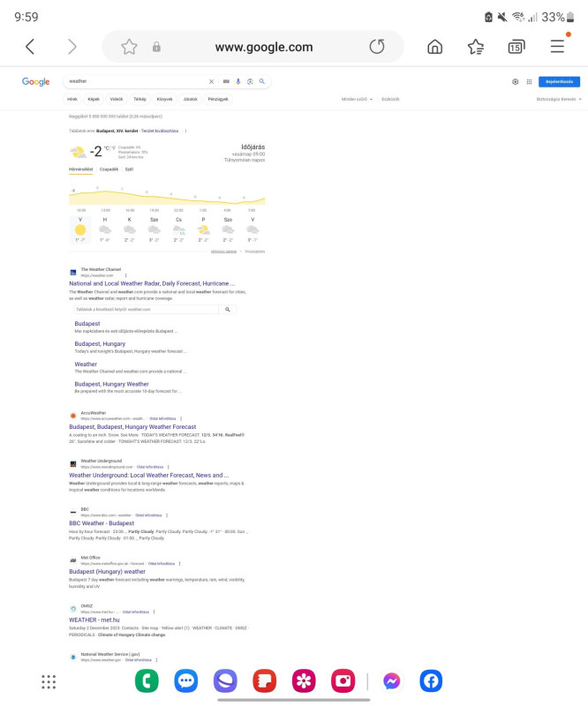Screen dimensions: 588x706
Task: Tap the address bar lock icon
Action: pyautogui.click(x=156, y=47)
